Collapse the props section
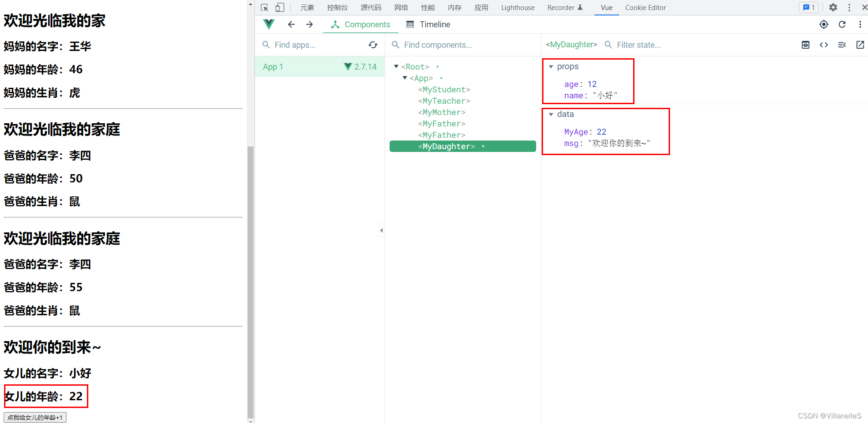868x423 pixels. (551, 67)
